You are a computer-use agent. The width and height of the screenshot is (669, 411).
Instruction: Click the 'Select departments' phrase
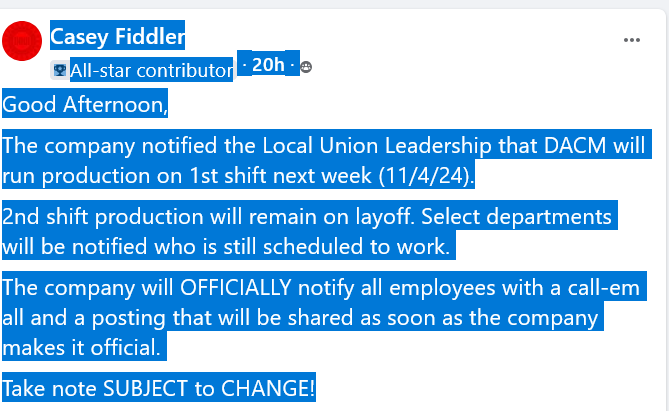517,216
